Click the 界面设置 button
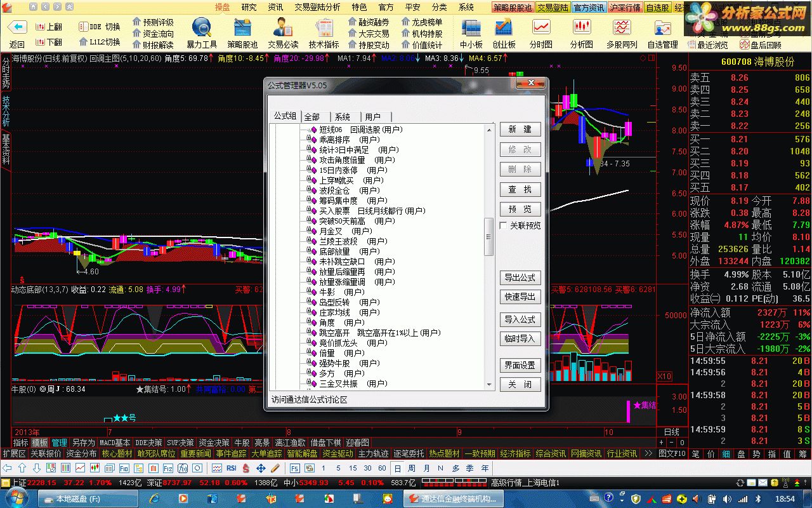The width and height of the screenshot is (812, 508). pyautogui.click(x=520, y=365)
